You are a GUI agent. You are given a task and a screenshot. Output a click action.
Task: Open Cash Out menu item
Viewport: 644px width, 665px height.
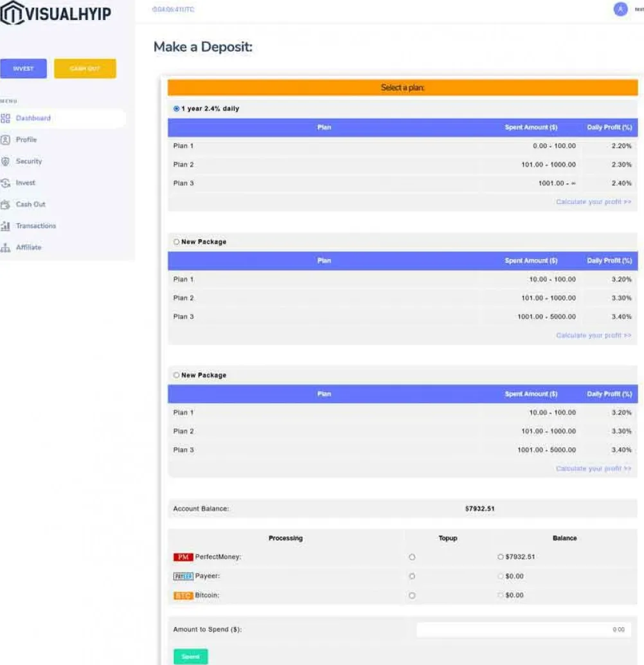30,205
